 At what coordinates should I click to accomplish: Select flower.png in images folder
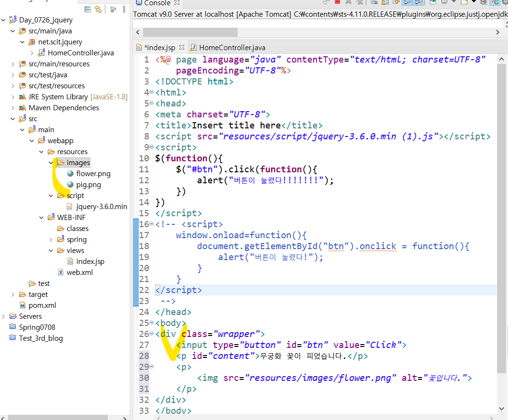tap(93, 174)
